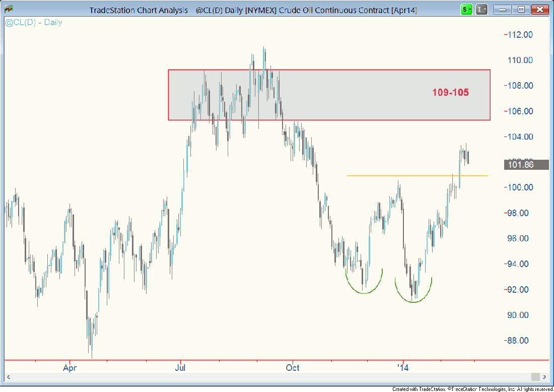Click the TradeStation chart window icon
Viewport: 554px width, 392px height.
(8, 9)
